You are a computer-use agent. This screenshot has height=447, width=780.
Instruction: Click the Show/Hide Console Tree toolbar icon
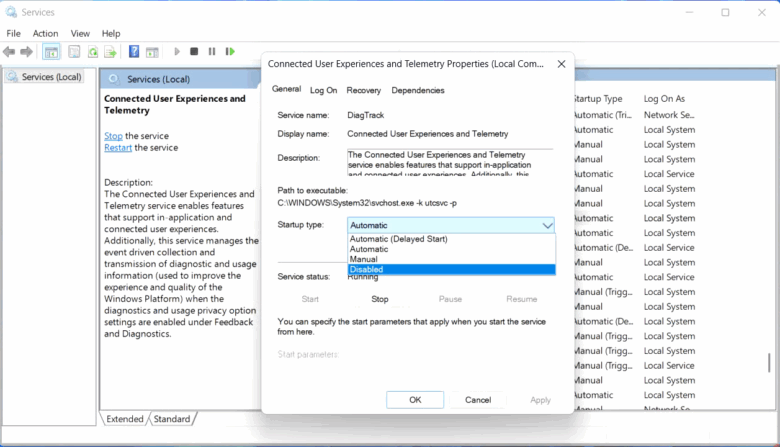51,51
